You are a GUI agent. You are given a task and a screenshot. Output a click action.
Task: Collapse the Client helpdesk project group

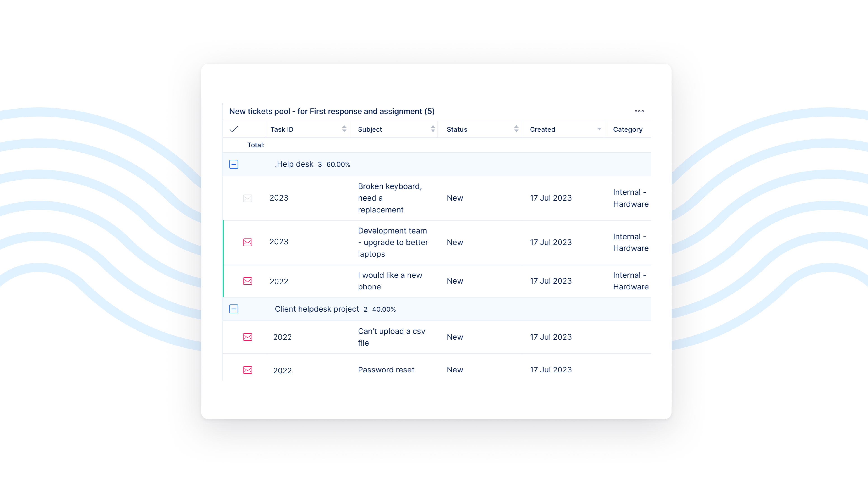[234, 309]
